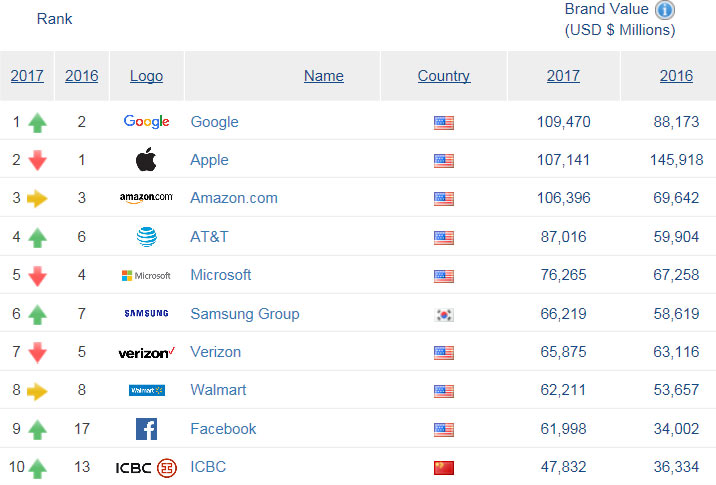Click the Brand Value info icon
Viewport: 716px width, 485px height.
tap(665, 9)
